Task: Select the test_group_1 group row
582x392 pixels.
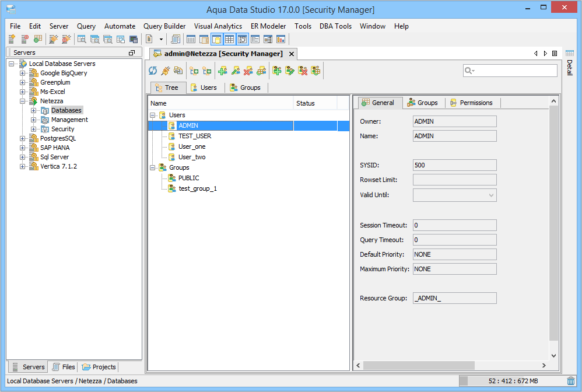Action: 248,188
